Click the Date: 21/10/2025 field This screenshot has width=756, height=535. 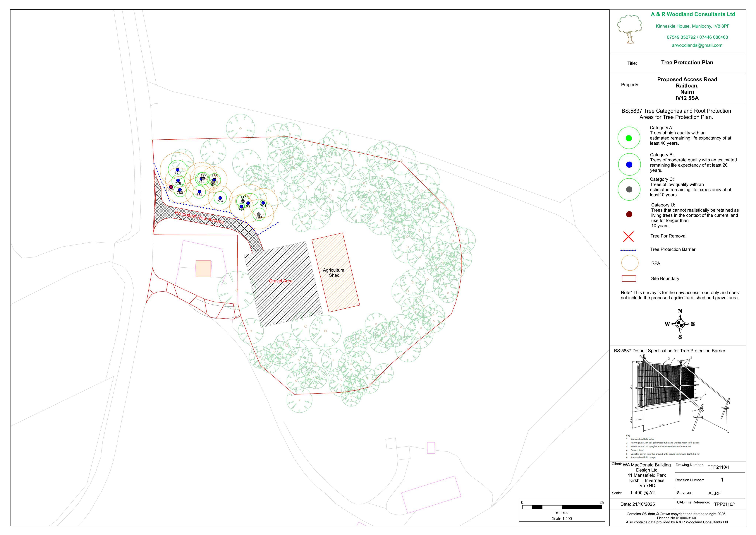tap(638, 504)
